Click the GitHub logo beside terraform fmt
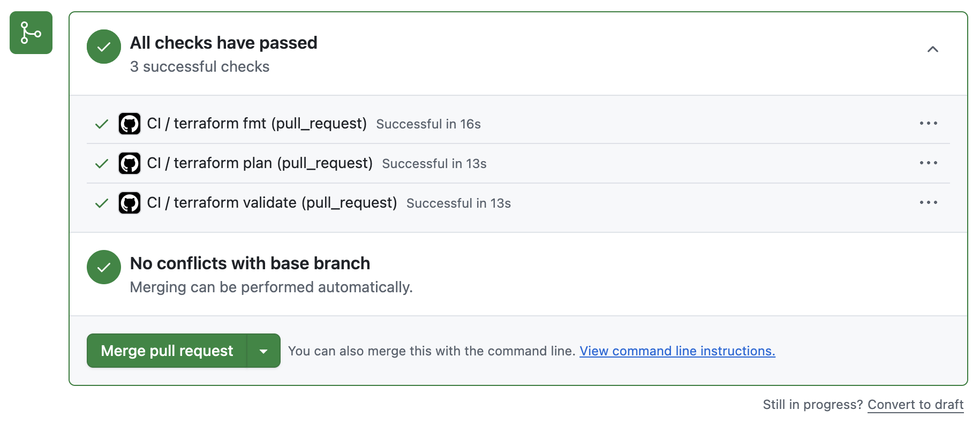 (130, 124)
